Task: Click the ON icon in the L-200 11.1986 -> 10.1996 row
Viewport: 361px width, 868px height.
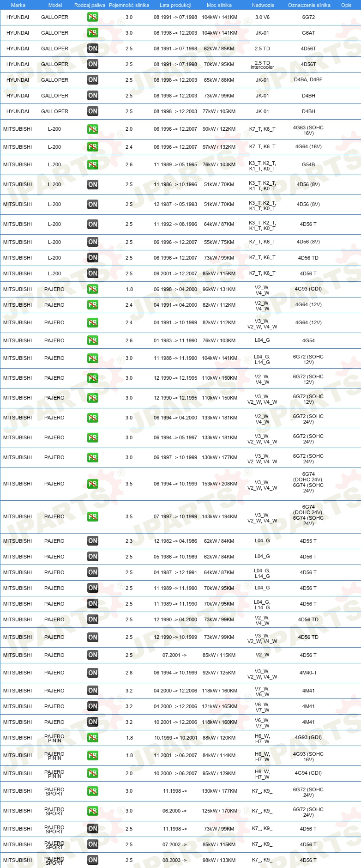Action: pyautogui.click(x=93, y=185)
